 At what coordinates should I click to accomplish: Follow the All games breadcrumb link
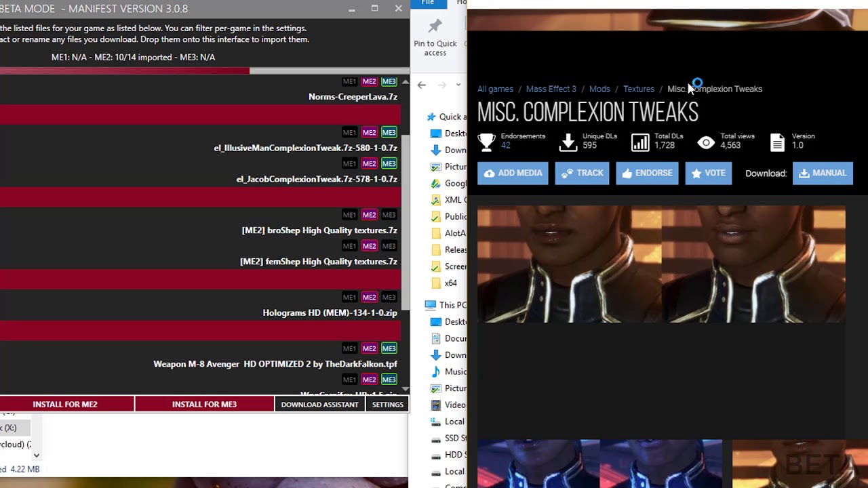[x=495, y=89]
